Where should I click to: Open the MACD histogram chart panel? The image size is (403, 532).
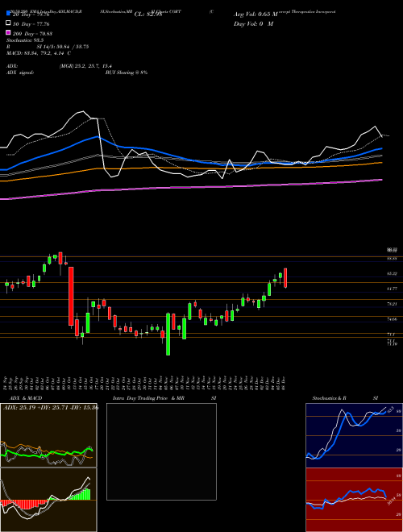click(48, 500)
